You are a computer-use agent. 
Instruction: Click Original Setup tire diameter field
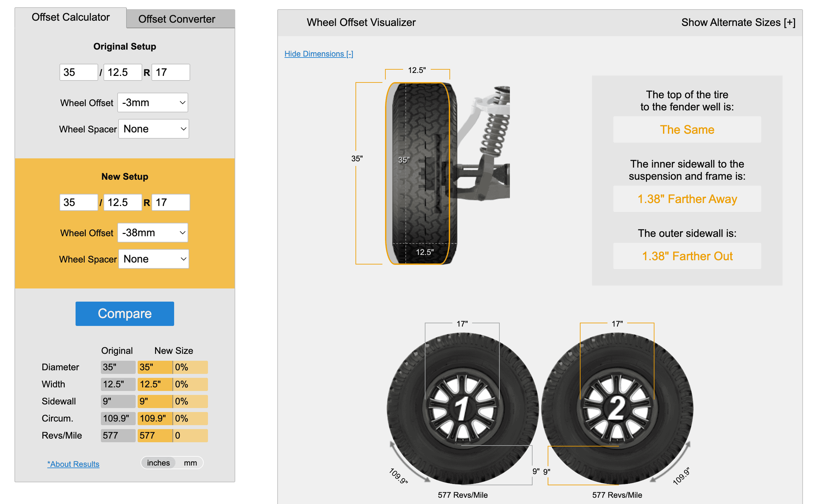tap(79, 72)
